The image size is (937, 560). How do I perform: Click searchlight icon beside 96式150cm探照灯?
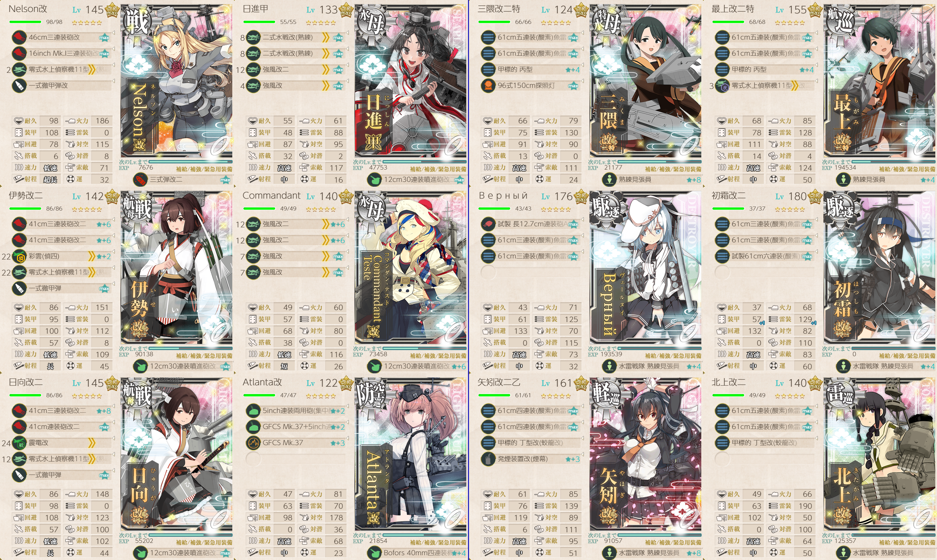[488, 86]
